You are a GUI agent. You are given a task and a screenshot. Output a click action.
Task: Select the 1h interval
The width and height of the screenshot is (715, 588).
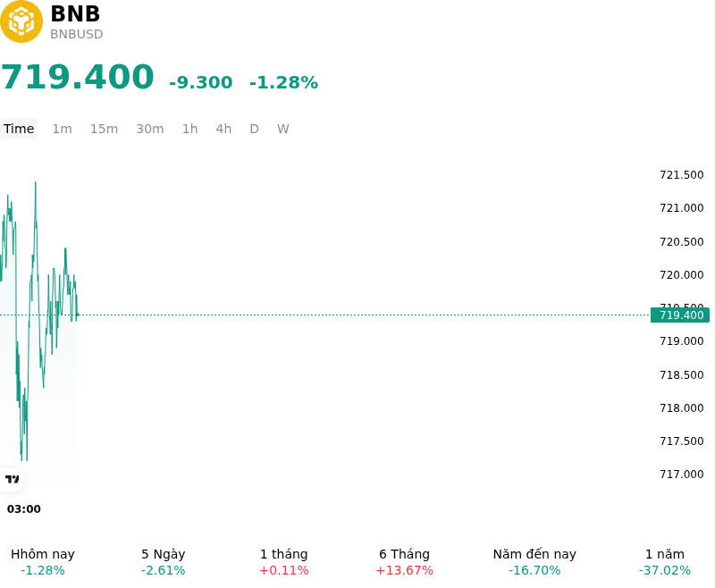click(x=190, y=129)
